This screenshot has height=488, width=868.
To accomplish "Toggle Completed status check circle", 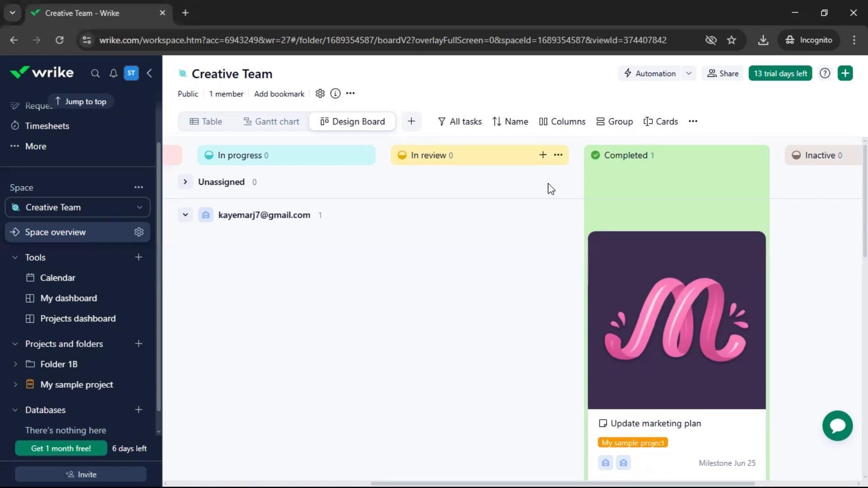I will 595,155.
